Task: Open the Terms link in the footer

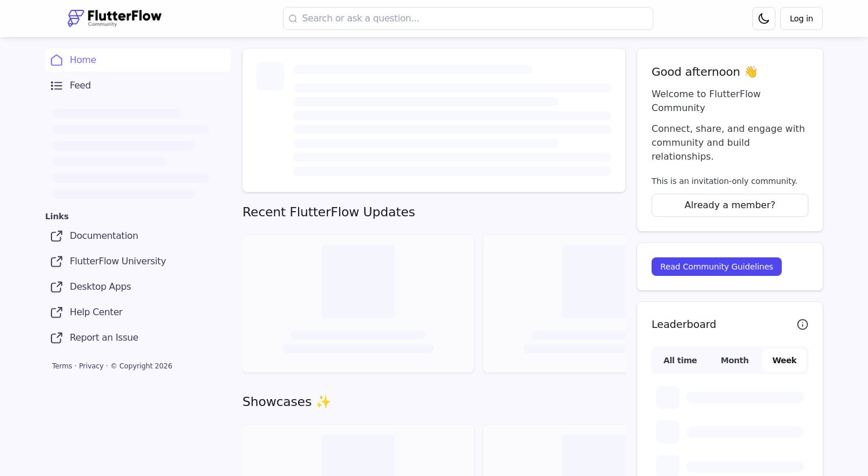Action: [x=62, y=366]
